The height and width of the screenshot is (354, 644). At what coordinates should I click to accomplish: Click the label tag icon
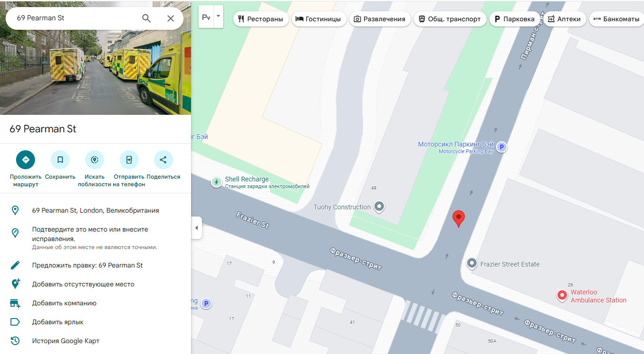[x=15, y=322]
